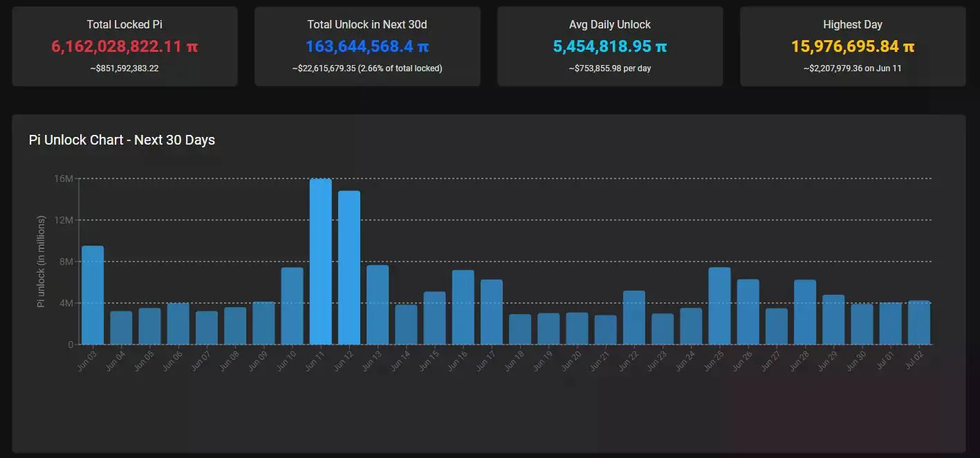Select the blue 163,644,568.4 π value
980x458 pixels.
coord(367,46)
